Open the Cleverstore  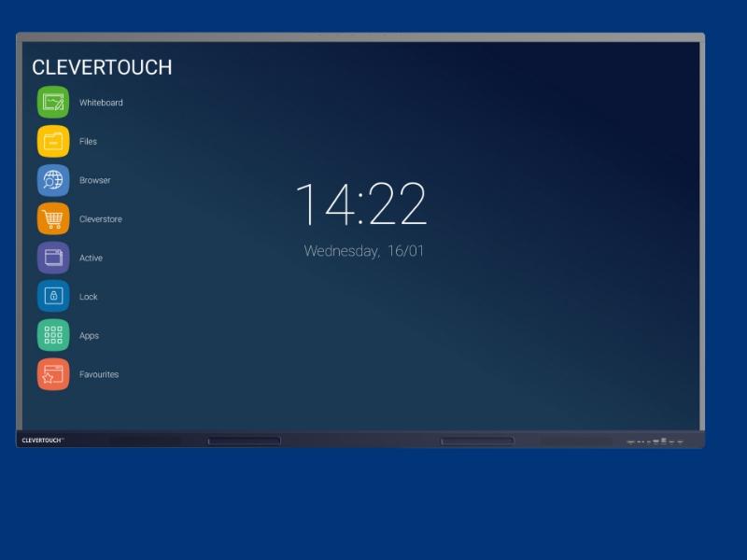(51, 218)
